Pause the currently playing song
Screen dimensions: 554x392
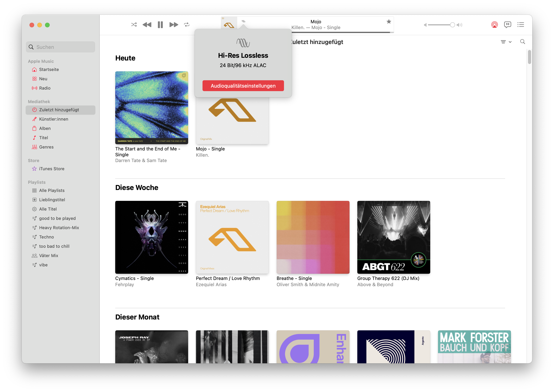160,25
